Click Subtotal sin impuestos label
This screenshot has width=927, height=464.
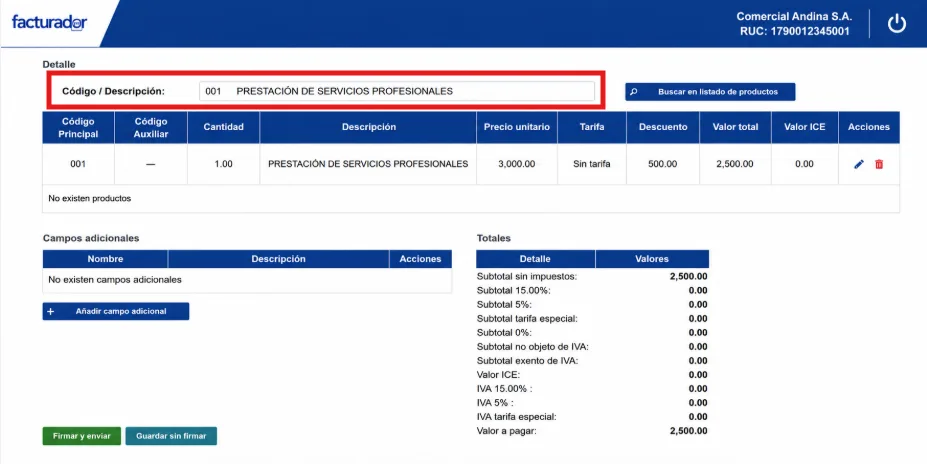pos(527,276)
